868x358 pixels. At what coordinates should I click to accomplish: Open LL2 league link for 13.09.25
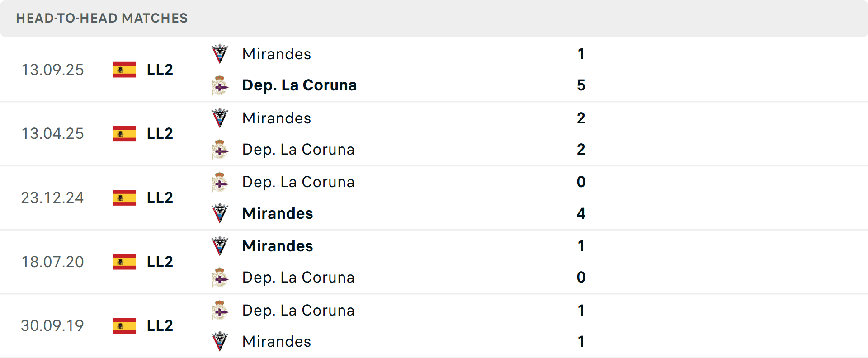pyautogui.click(x=160, y=70)
